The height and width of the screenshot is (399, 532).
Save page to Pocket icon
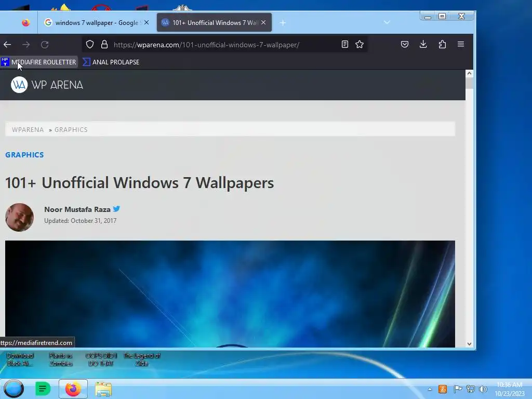(x=404, y=44)
